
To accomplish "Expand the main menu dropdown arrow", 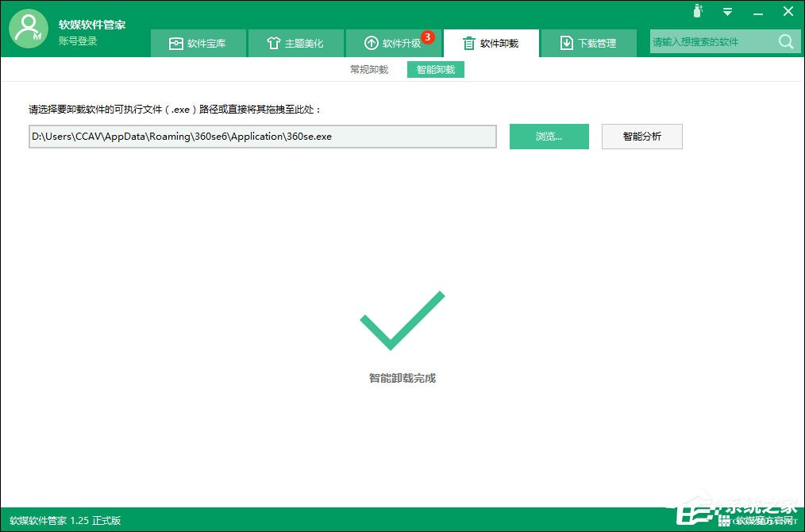I will [727, 12].
